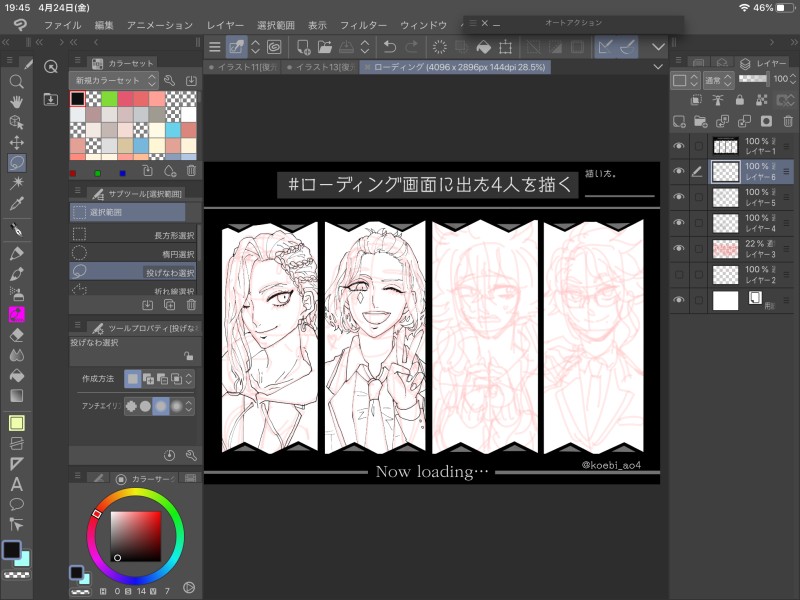800x600 pixels.
Task: Click the Open file folder icon
Action: [x=324, y=47]
